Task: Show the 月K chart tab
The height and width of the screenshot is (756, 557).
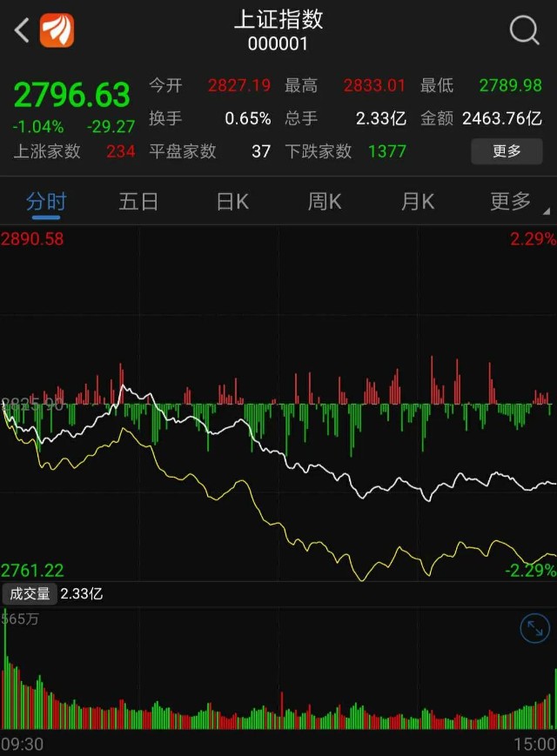Action: pyautogui.click(x=417, y=202)
